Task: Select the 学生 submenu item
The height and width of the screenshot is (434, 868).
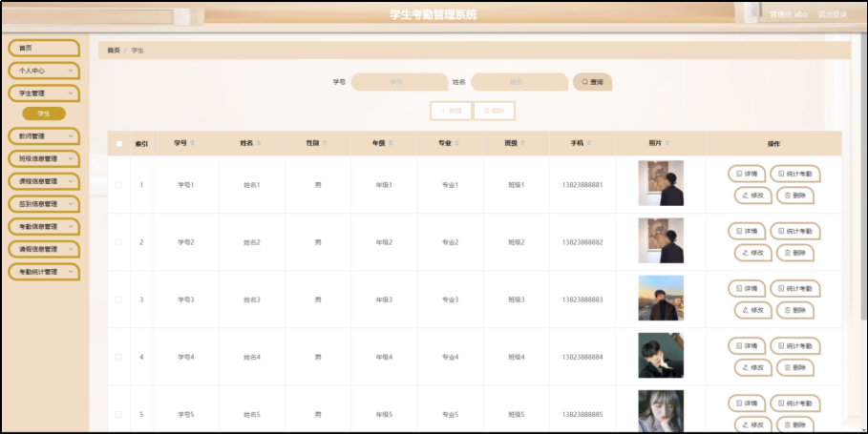Action: click(x=44, y=114)
